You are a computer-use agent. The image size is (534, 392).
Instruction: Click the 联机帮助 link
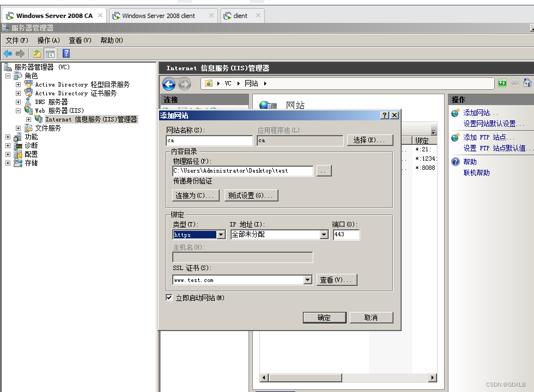(x=476, y=173)
